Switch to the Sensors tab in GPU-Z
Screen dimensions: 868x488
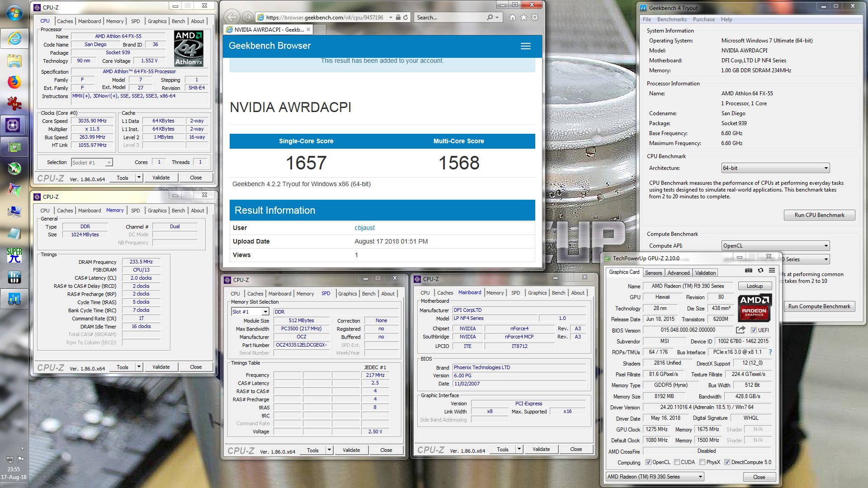pos(653,273)
